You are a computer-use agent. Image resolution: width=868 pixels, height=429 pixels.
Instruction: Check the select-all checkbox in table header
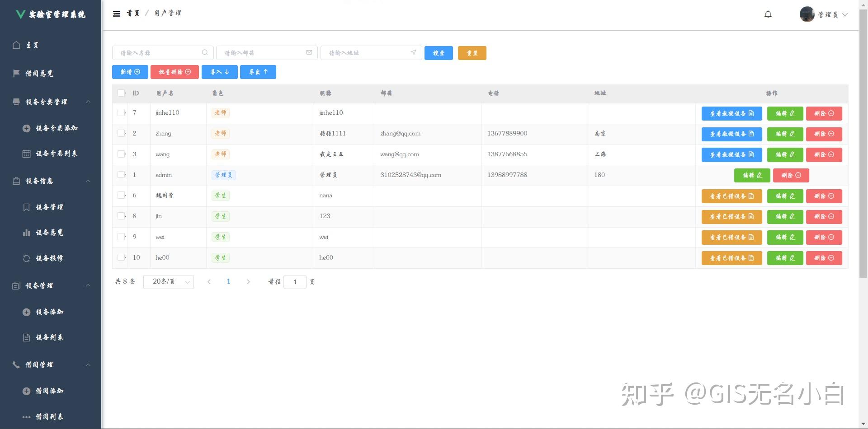click(x=120, y=93)
